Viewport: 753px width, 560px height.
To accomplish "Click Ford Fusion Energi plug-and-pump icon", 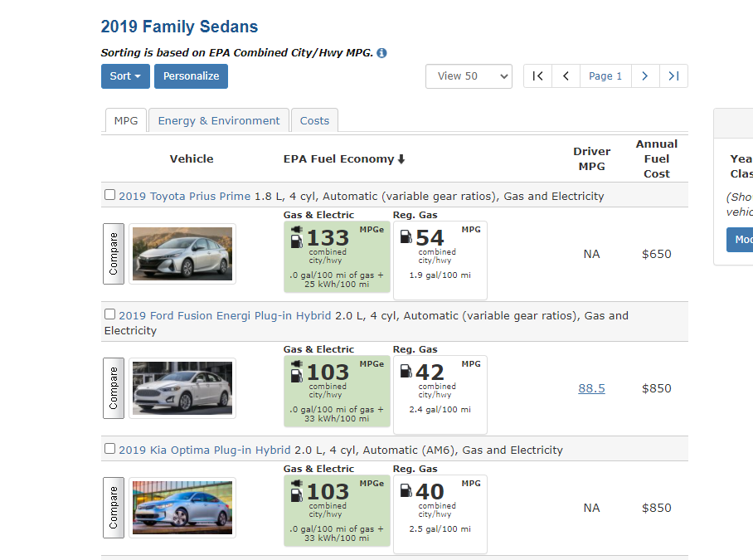I will pos(297,371).
